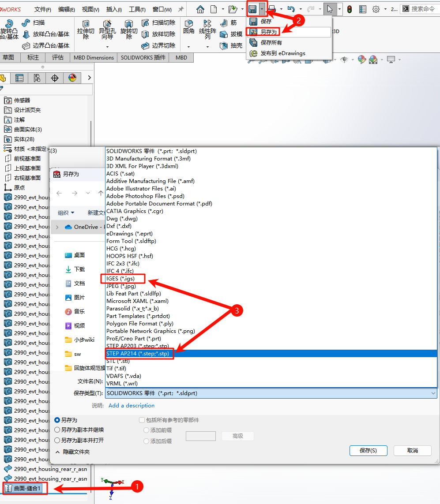Switch to the 评估 tab
Viewport: 440px width, 504px height.
(x=57, y=57)
